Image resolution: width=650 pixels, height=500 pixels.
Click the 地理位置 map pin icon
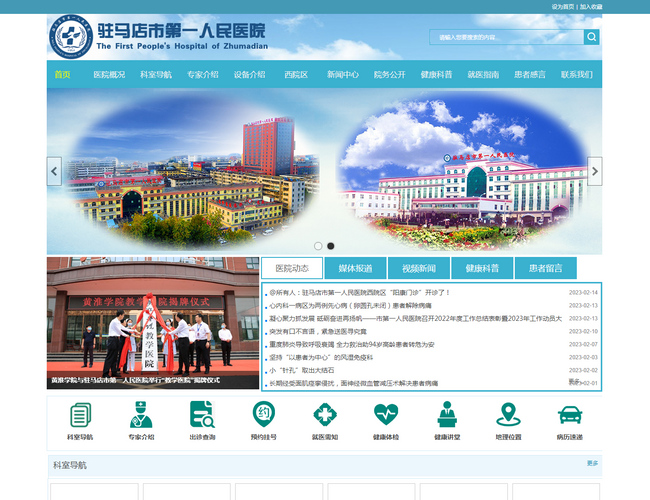click(x=507, y=415)
